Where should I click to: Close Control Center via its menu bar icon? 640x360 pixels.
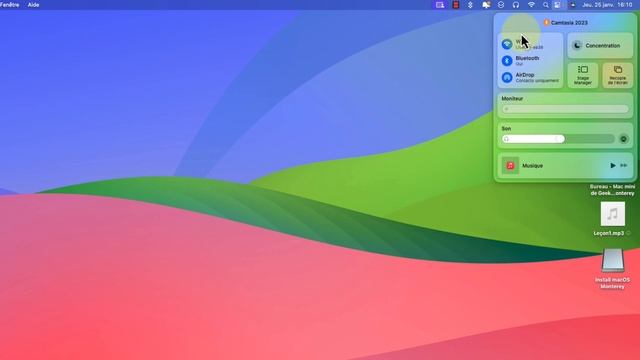click(x=557, y=5)
